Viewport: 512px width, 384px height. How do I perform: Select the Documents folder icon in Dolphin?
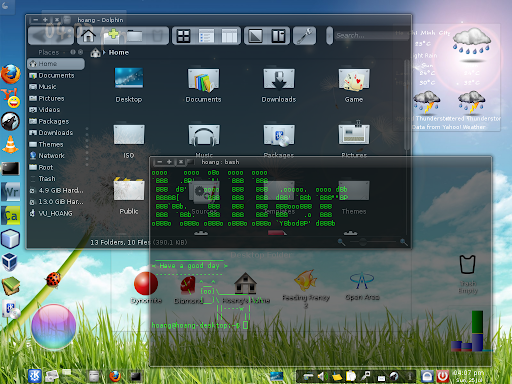click(x=203, y=79)
